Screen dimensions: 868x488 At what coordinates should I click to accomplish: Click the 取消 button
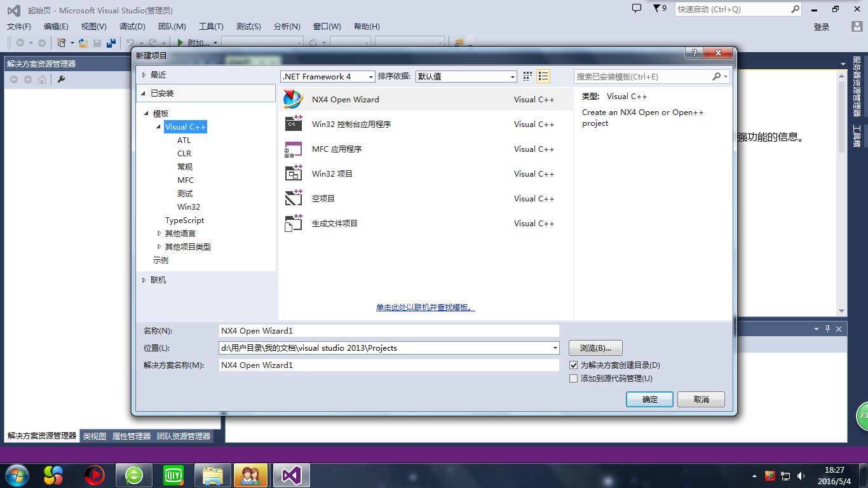tap(701, 400)
